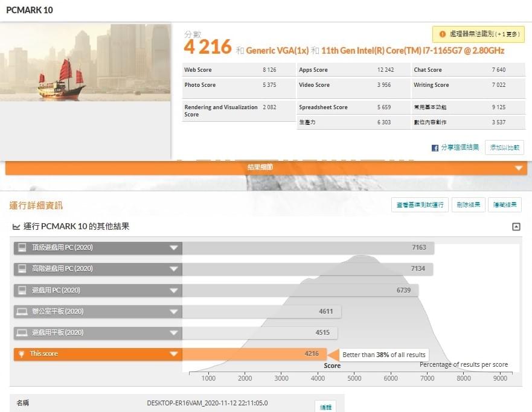Click the junk boat benchmark thumbnail
The width and height of the screenshot is (532, 412).
tap(85, 62)
